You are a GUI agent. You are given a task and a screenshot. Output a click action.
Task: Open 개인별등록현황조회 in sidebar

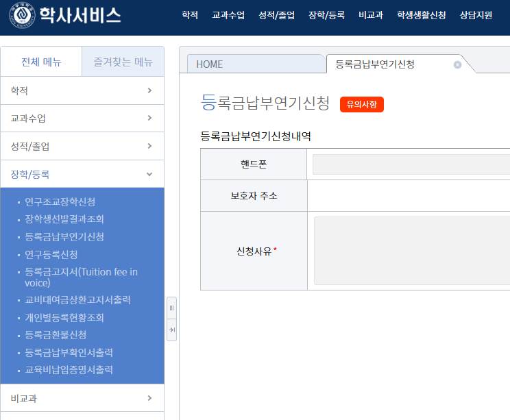click(x=64, y=318)
